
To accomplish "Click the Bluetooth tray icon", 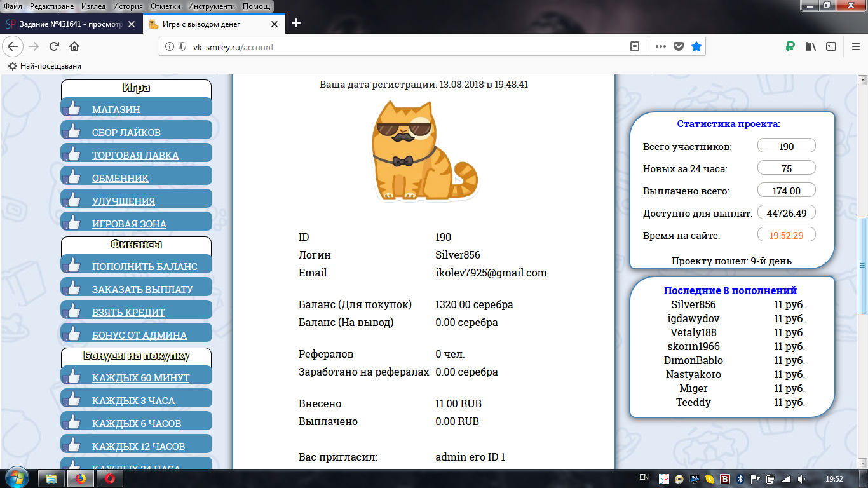I will 740,478.
